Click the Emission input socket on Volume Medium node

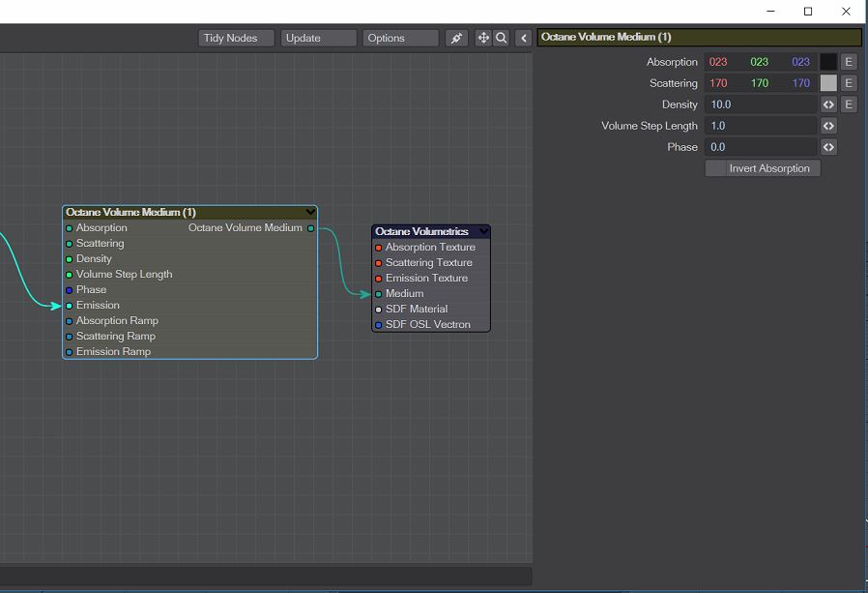tap(70, 306)
